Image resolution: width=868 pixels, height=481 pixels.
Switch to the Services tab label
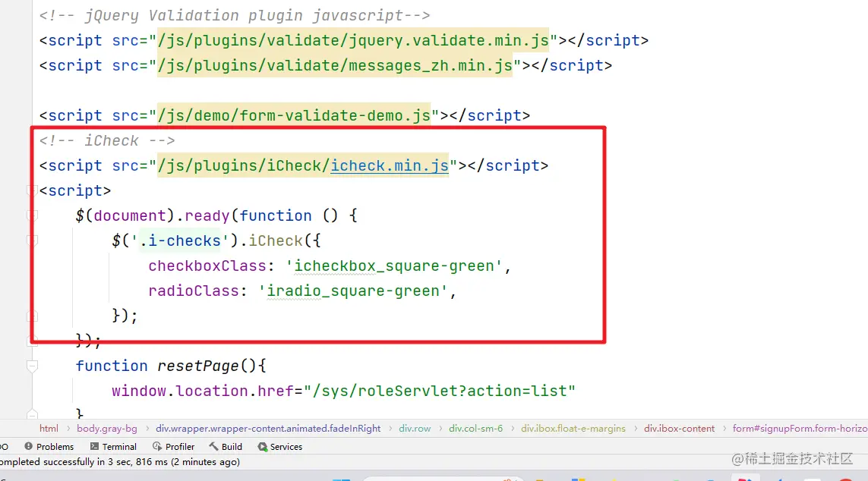tap(286, 447)
